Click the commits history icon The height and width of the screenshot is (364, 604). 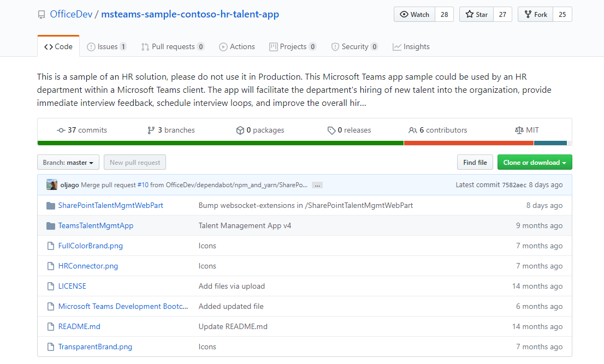tap(61, 130)
